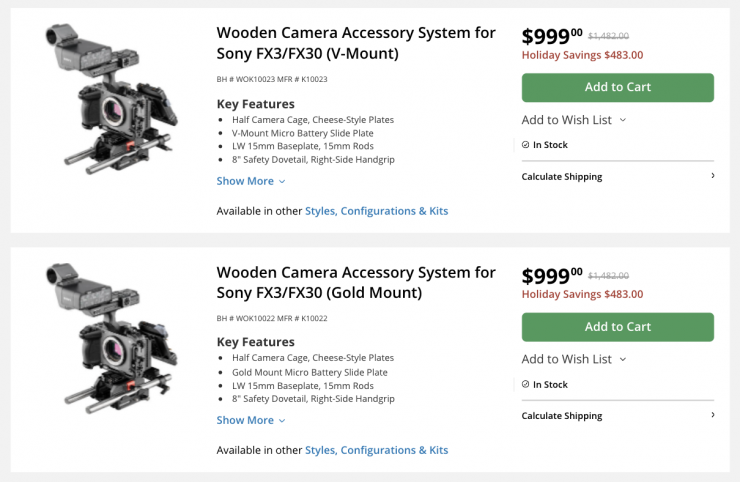
Task: View Styles, Configurations & Kits for Gold Mount
Action: (376, 450)
